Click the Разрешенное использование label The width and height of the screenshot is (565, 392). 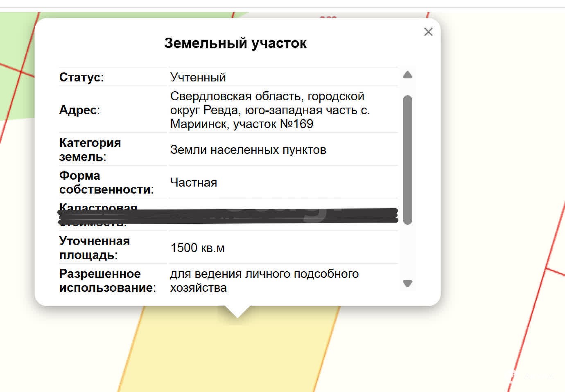tap(107, 281)
